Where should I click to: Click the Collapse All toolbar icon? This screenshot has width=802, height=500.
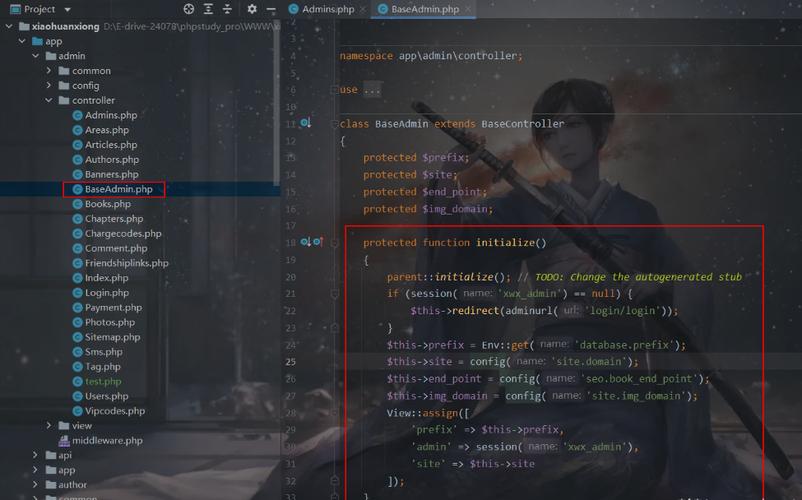pos(228,9)
